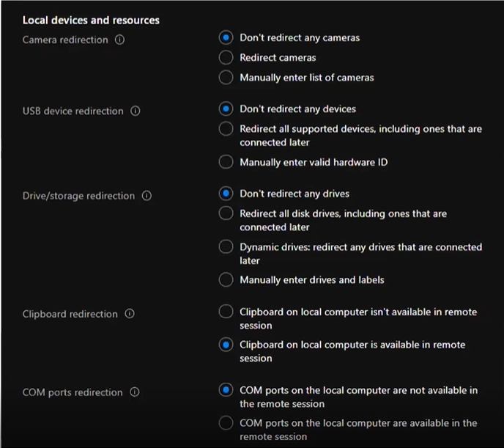Select Dynamic drives redirect option
This screenshot has width=504, height=448.
[226, 248]
